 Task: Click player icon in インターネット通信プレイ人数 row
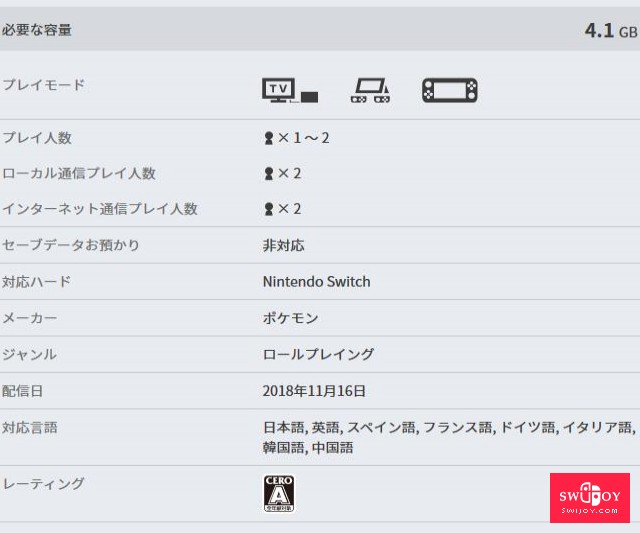click(269, 209)
